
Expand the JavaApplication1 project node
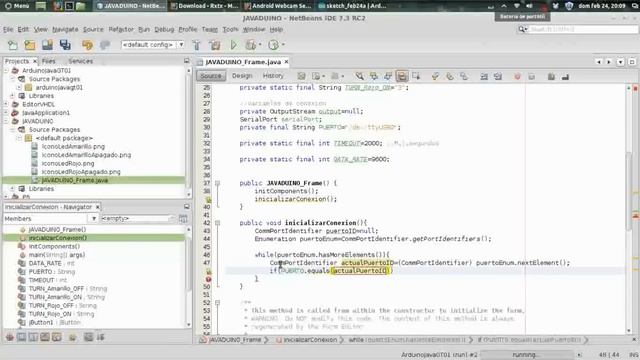[x=6, y=113]
